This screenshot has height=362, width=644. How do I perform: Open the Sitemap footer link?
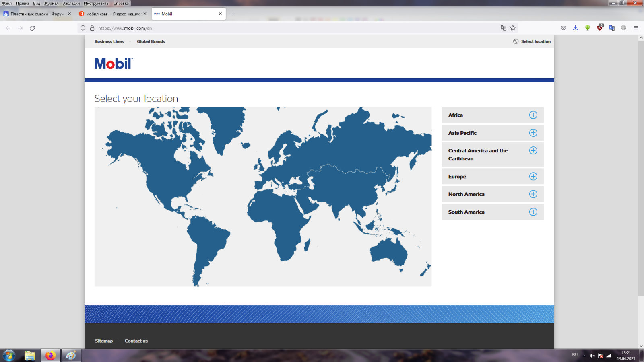(104, 341)
